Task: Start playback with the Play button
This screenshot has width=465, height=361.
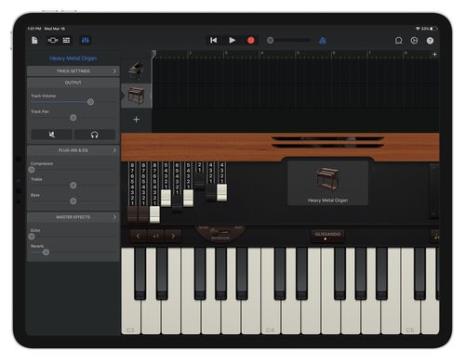Action: click(x=232, y=40)
